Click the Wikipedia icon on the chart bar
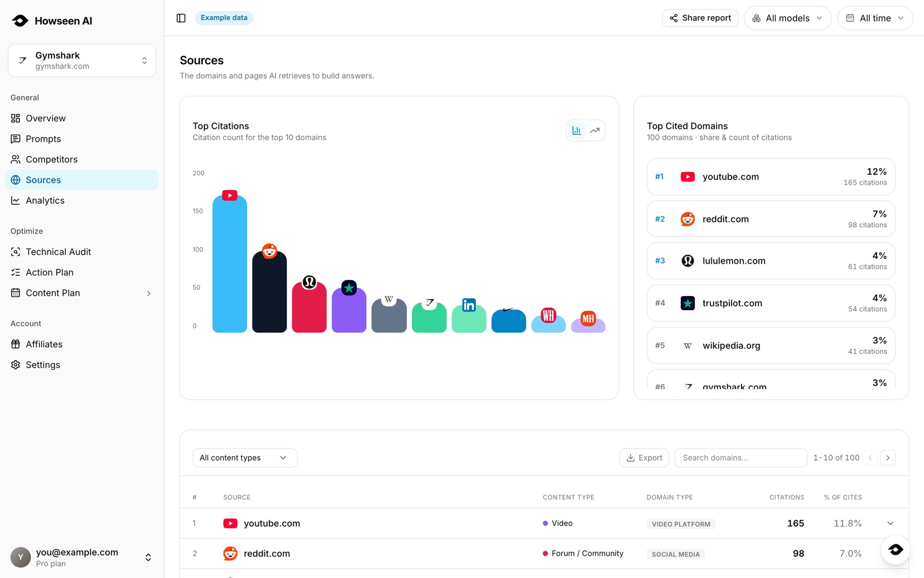This screenshot has width=924, height=578. [389, 299]
